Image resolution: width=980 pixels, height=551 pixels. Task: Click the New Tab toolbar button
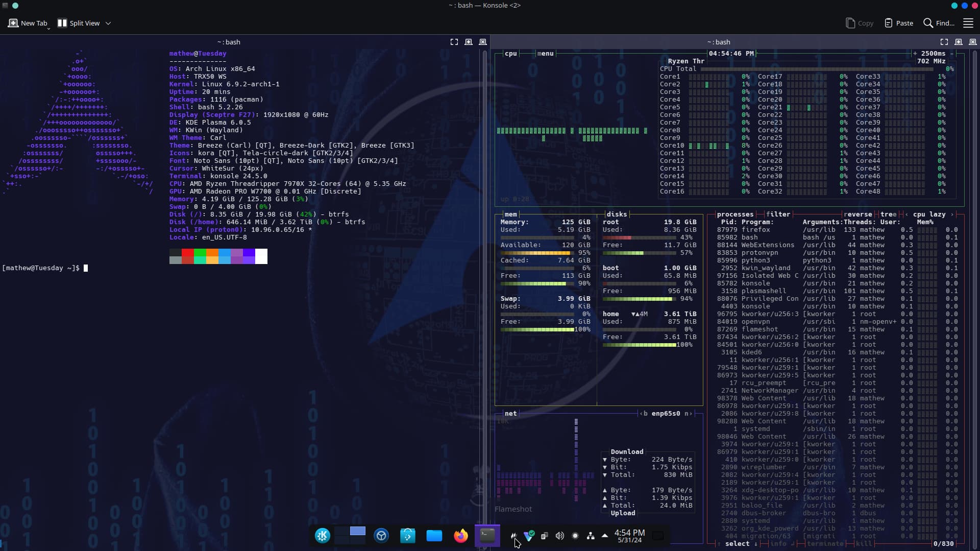click(28, 23)
